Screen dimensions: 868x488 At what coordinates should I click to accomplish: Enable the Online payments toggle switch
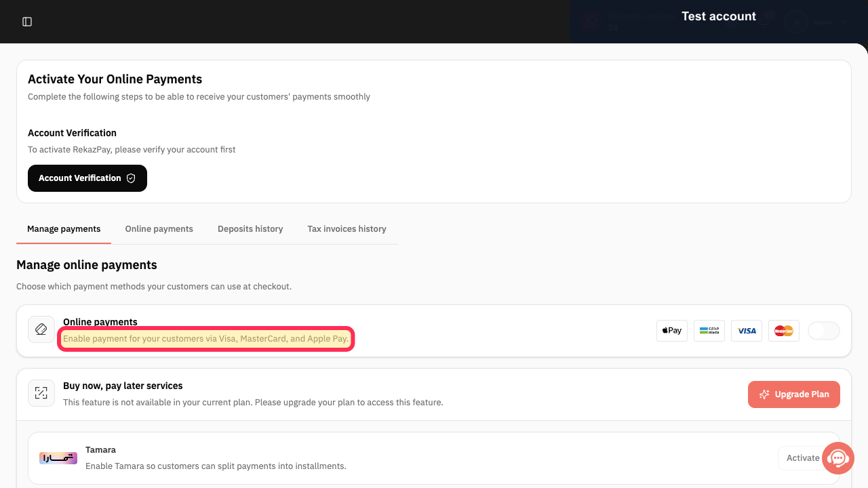click(x=824, y=331)
